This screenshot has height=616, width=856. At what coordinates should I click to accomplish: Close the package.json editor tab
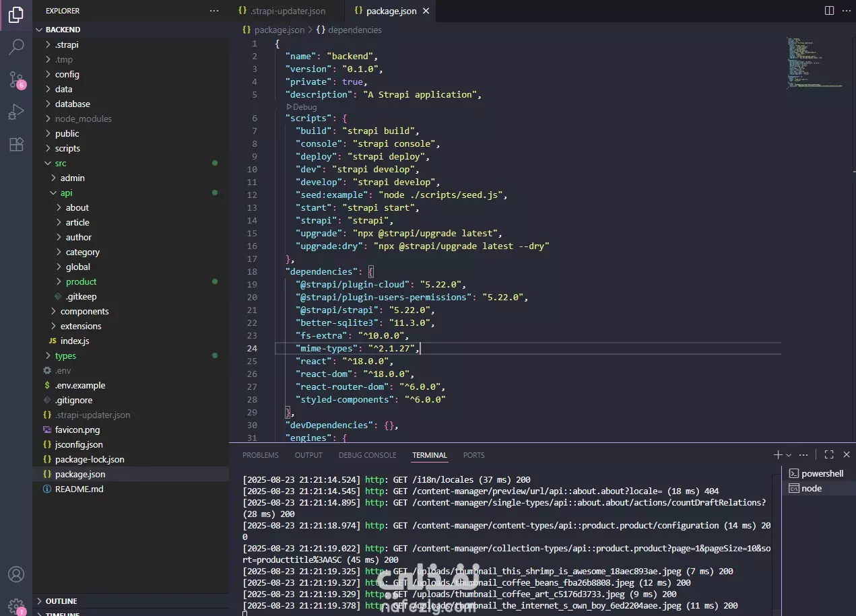426,11
